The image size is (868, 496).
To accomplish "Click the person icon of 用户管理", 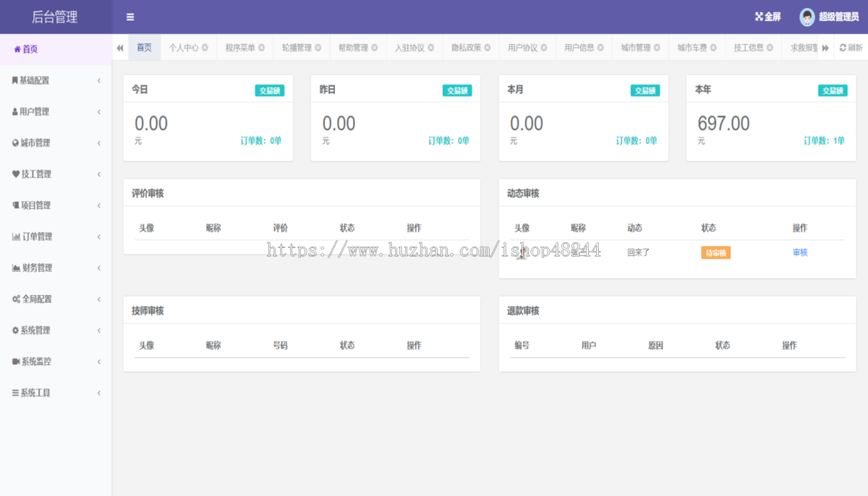I will pyautogui.click(x=15, y=111).
